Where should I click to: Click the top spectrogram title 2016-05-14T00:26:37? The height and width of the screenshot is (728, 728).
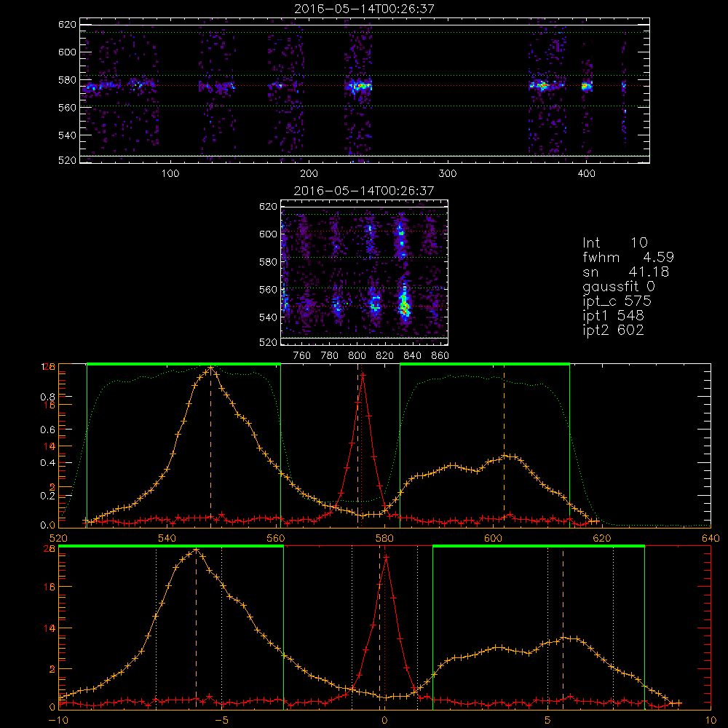point(365,9)
